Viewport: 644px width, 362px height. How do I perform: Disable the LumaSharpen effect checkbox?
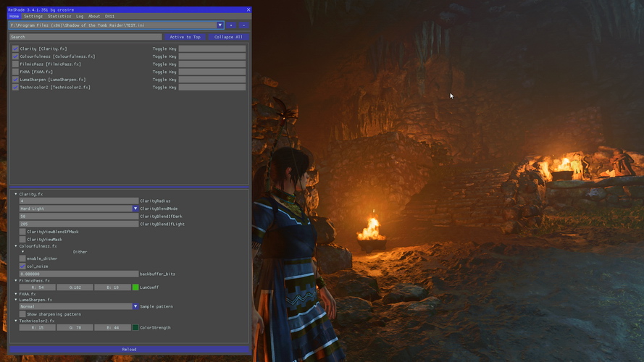[x=16, y=80]
